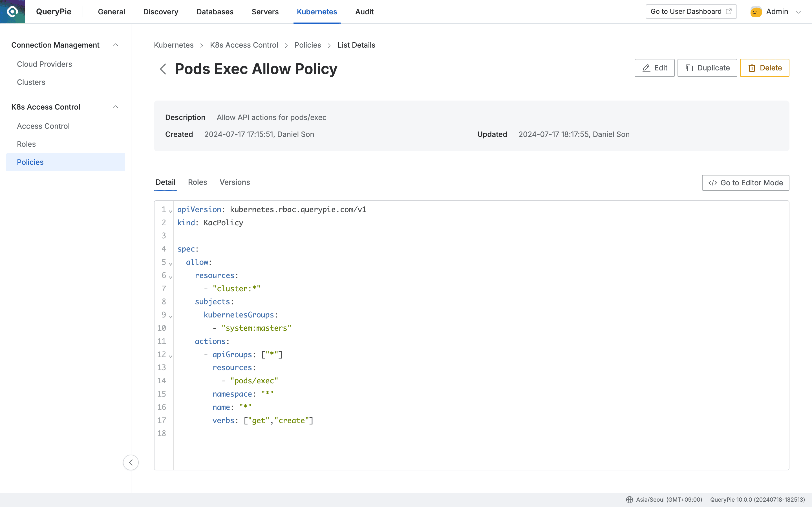Click the pencil icon on the Edit button
The height and width of the screenshot is (507, 812).
(x=646, y=68)
